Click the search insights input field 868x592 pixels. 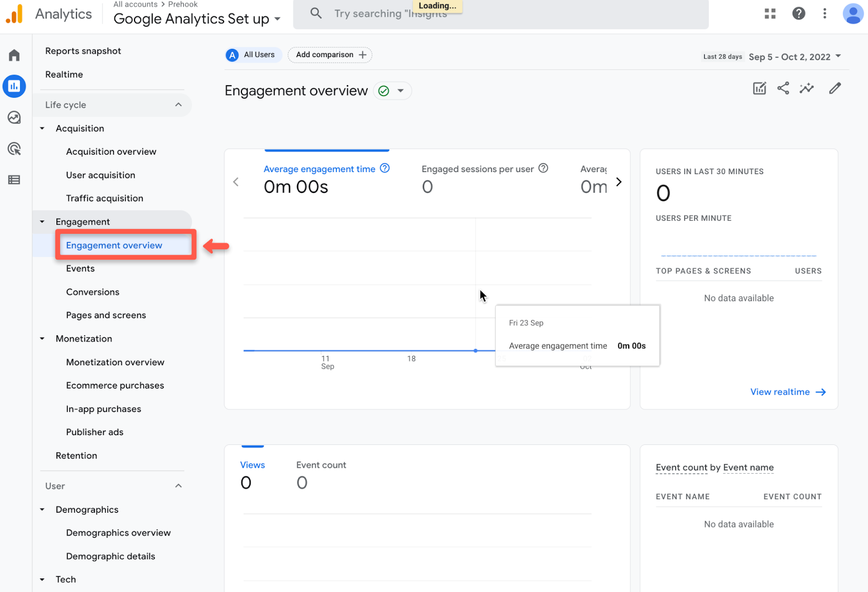(501, 14)
